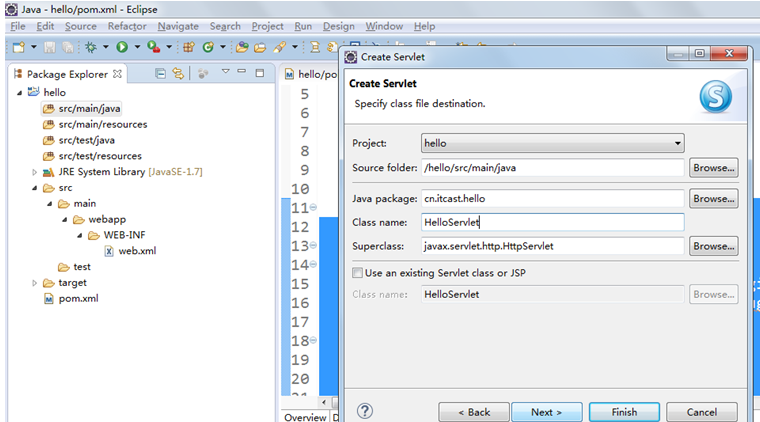The width and height of the screenshot is (760, 422).
Task: Maximize the Package Explorer view
Action: coord(260,73)
